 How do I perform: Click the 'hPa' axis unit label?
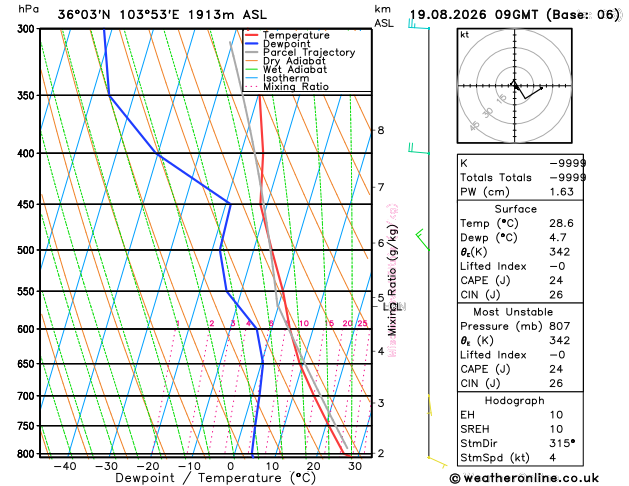click(28, 9)
